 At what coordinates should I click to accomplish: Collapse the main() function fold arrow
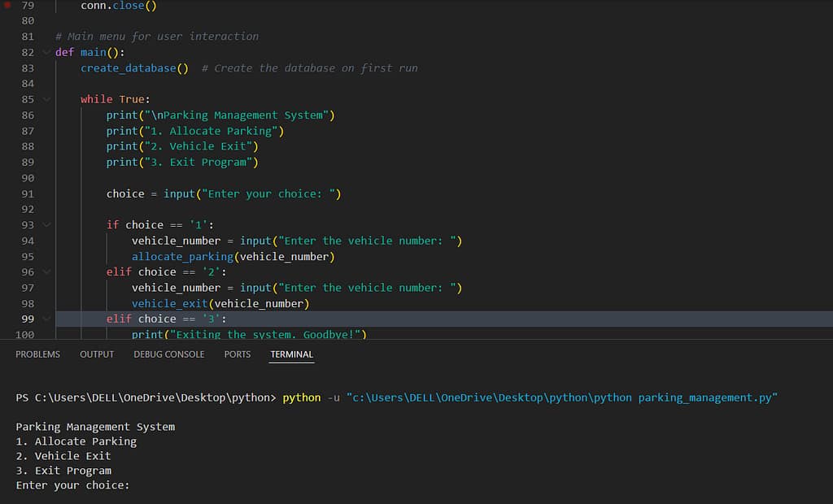(x=46, y=52)
